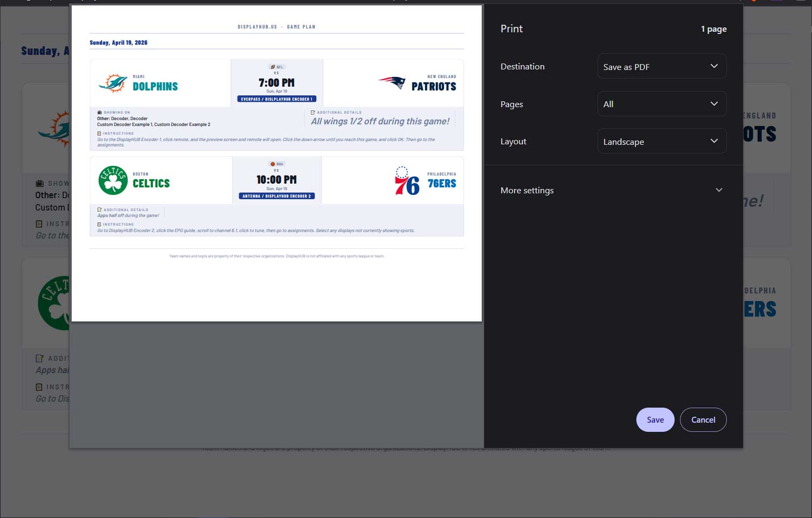Cancel the print dialog
Screen dimensions: 812x518
click(703, 420)
